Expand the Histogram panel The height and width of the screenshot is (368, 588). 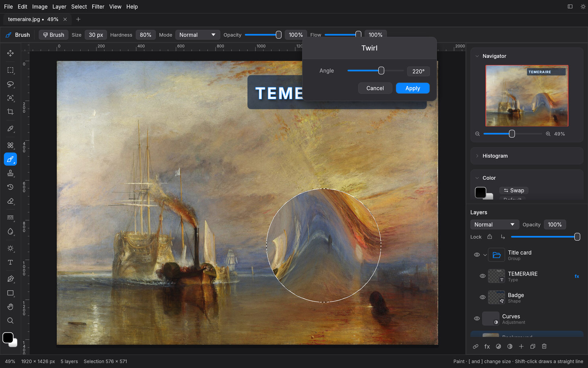477,156
